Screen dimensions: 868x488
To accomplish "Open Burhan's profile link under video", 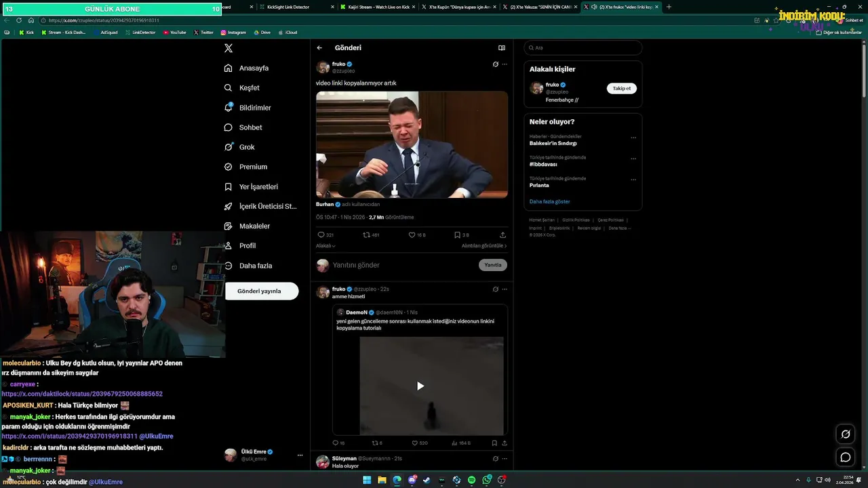I will [325, 204].
